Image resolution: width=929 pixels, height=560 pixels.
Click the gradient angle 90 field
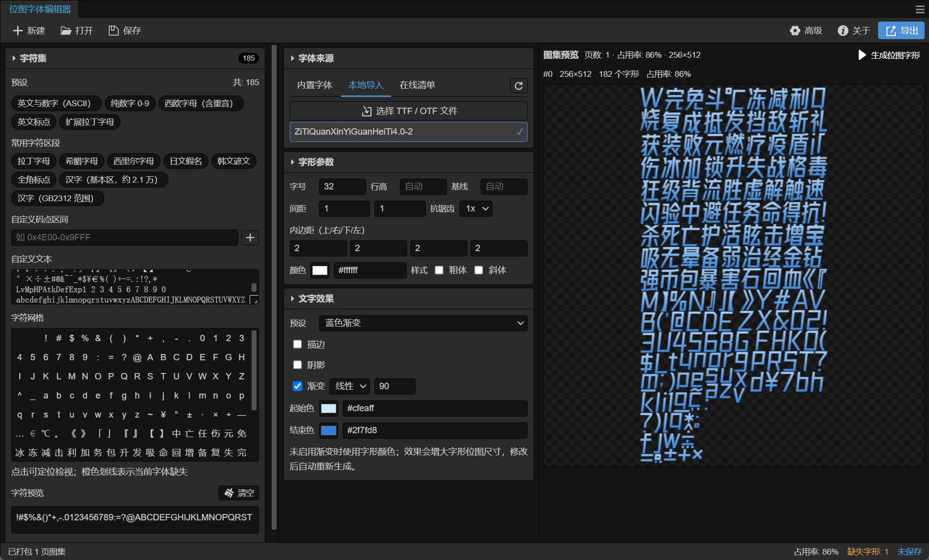pyautogui.click(x=395, y=386)
